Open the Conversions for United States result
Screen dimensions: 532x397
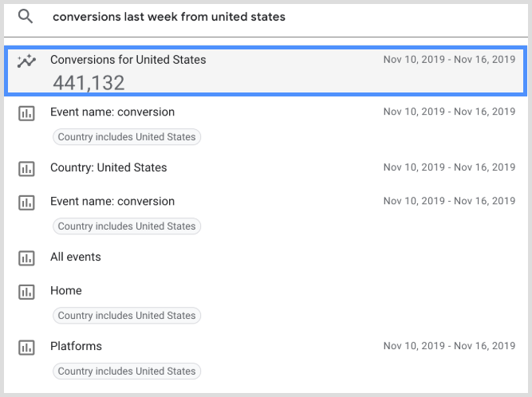tap(128, 60)
